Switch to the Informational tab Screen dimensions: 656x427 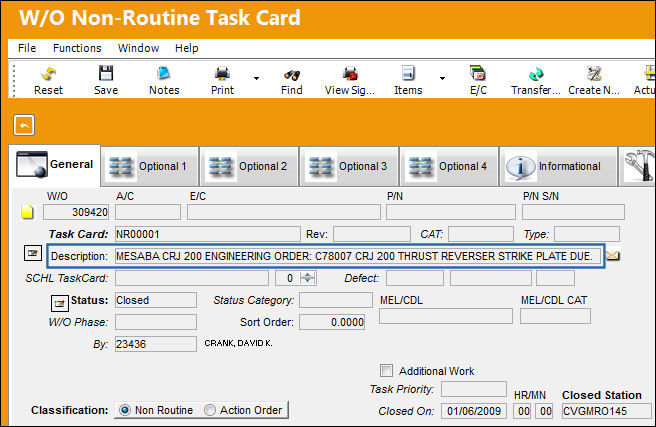coord(559,166)
